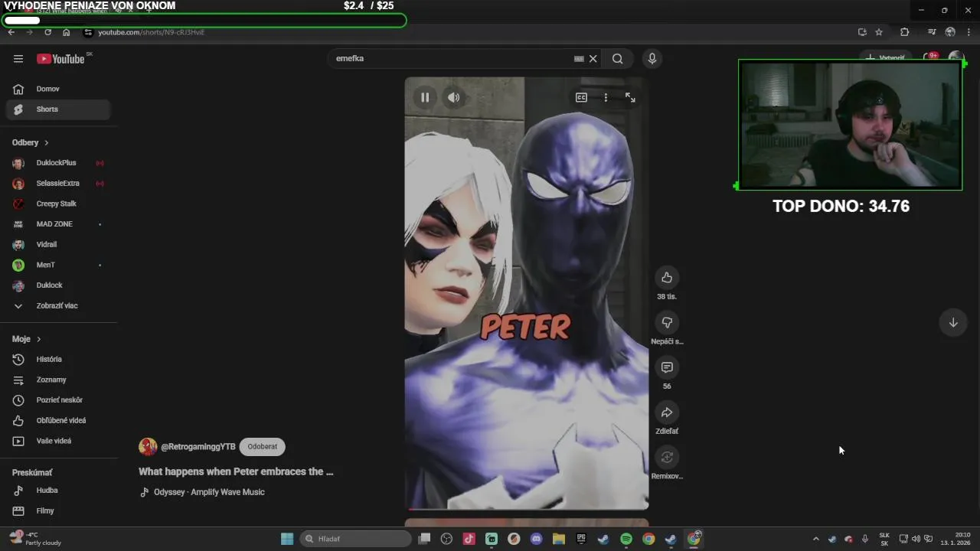Open the Duklock subscription channel
Viewport: 980px width, 551px height.
point(58,285)
